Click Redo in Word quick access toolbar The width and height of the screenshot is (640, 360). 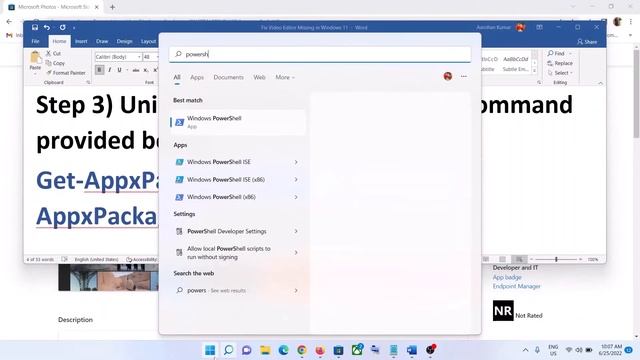click(x=62, y=27)
